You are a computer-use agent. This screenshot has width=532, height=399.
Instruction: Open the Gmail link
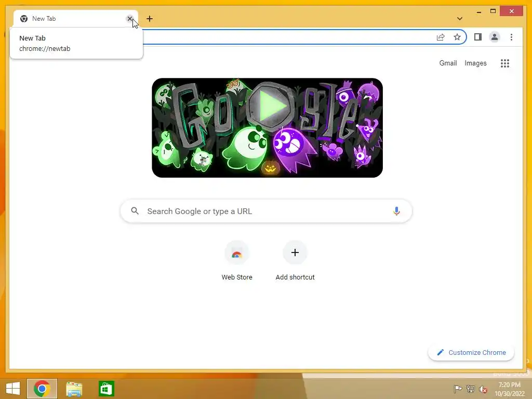[448, 63]
